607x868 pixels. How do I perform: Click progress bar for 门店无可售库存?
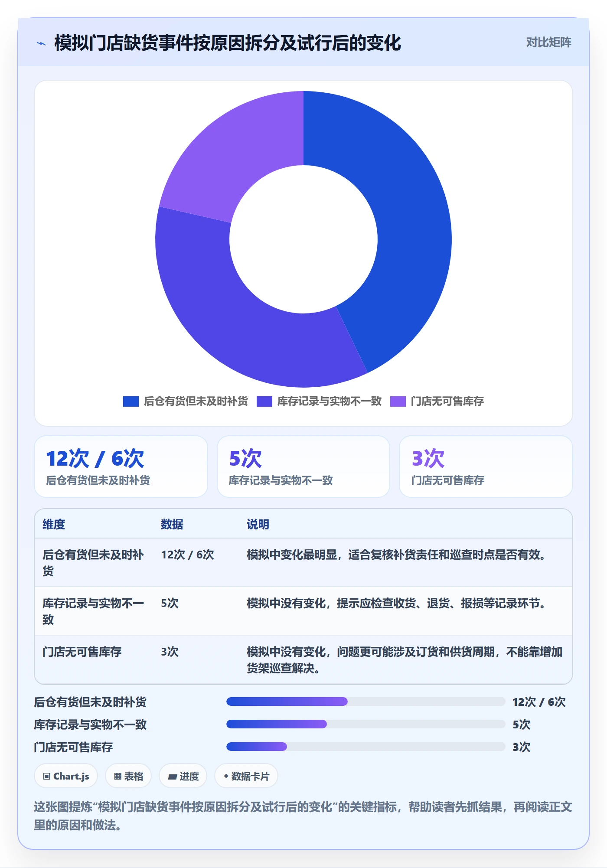click(366, 747)
